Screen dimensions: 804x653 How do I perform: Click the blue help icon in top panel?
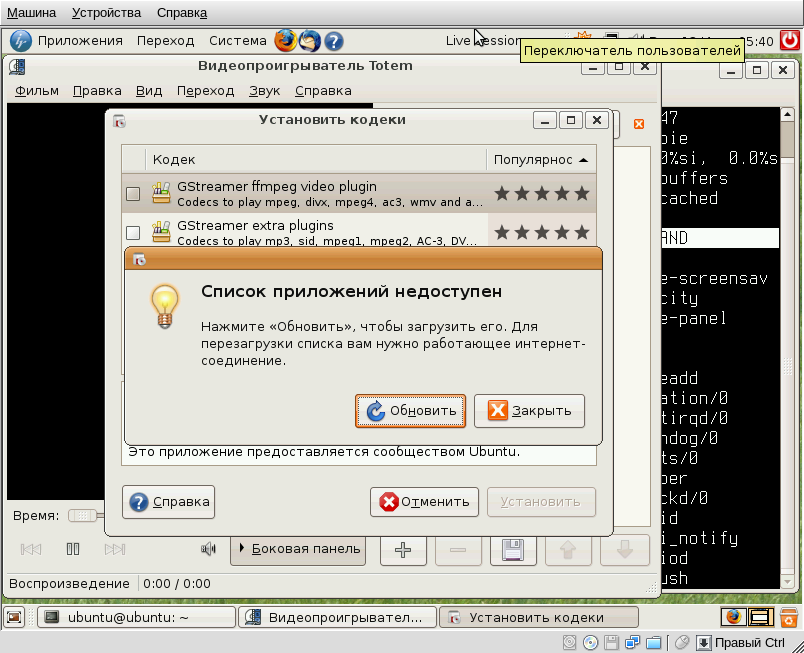(334, 41)
